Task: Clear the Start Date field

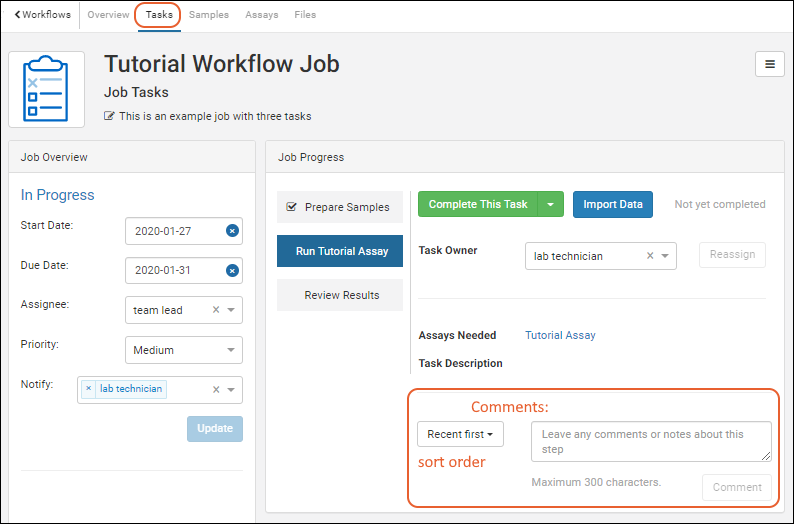Action: pyautogui.click(x=232, y=231)
